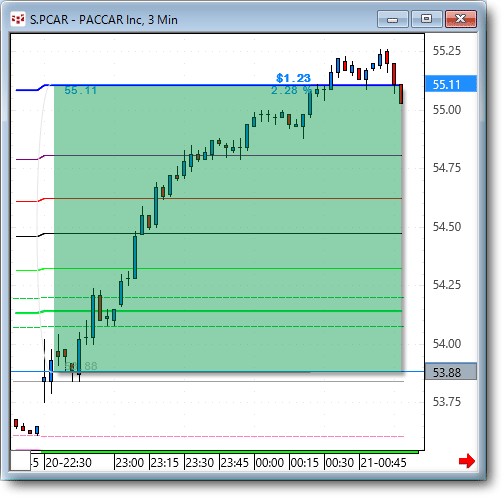The width and height of the screenshot is (504, 498).
Task: Click the 54.25 price scale label
Action: point(447,285)
